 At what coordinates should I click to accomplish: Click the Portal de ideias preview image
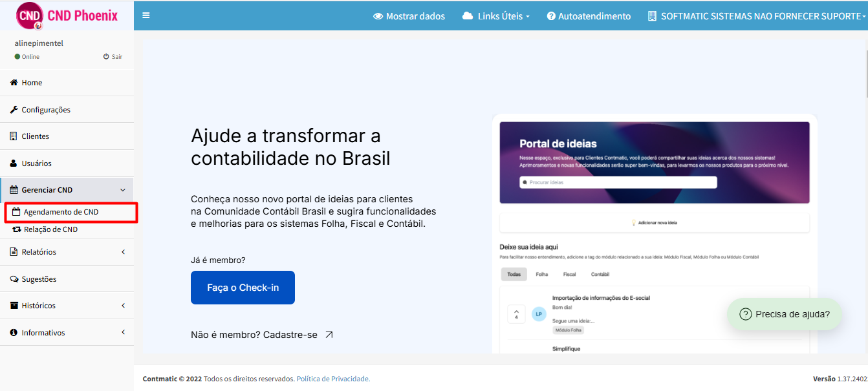click(x=655, y=234)
